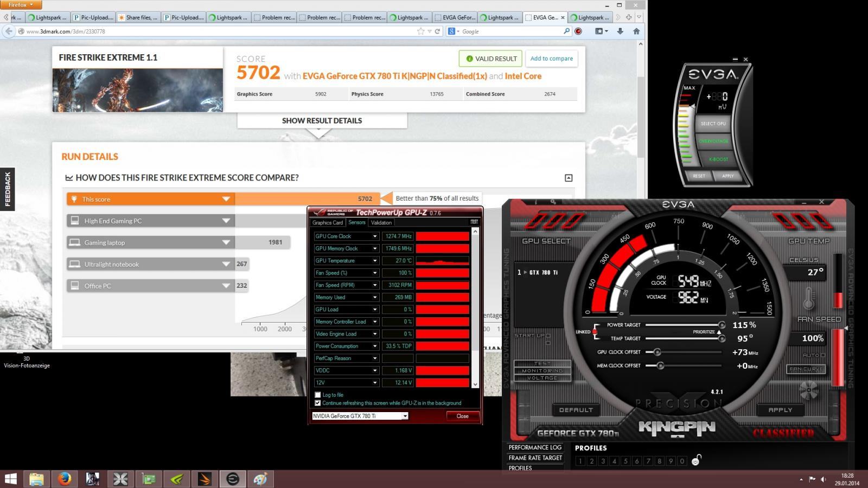Bookmark this page with the star icon
The height and width of the screenshot is (488, 868).
420,31
